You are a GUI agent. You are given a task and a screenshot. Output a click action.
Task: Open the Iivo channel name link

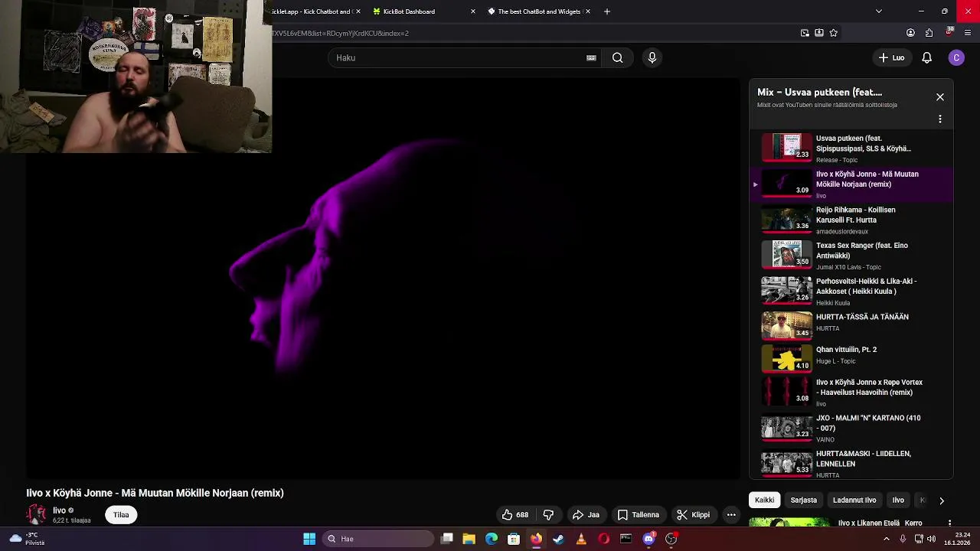[x=60, y=510]
